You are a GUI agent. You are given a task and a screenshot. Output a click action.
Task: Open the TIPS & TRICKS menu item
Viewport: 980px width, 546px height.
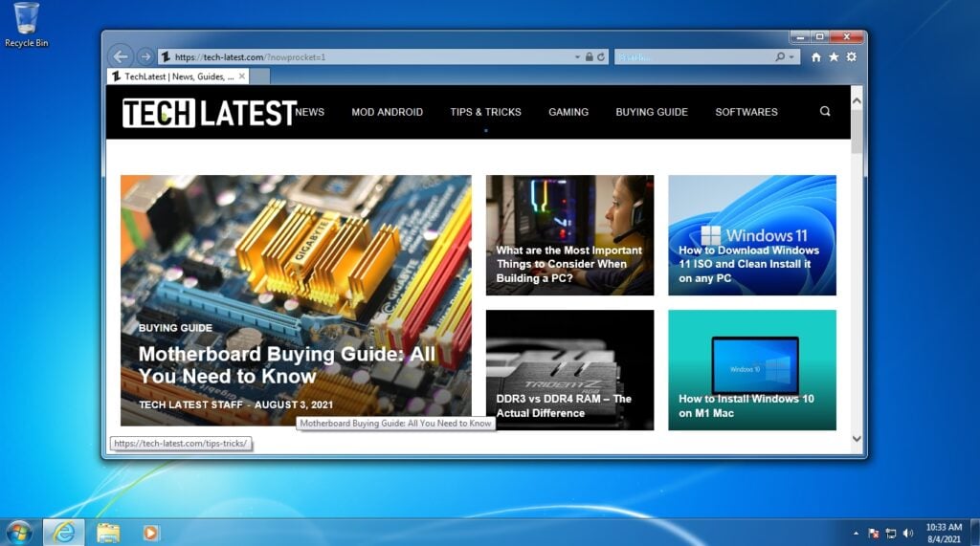[485, 112]
